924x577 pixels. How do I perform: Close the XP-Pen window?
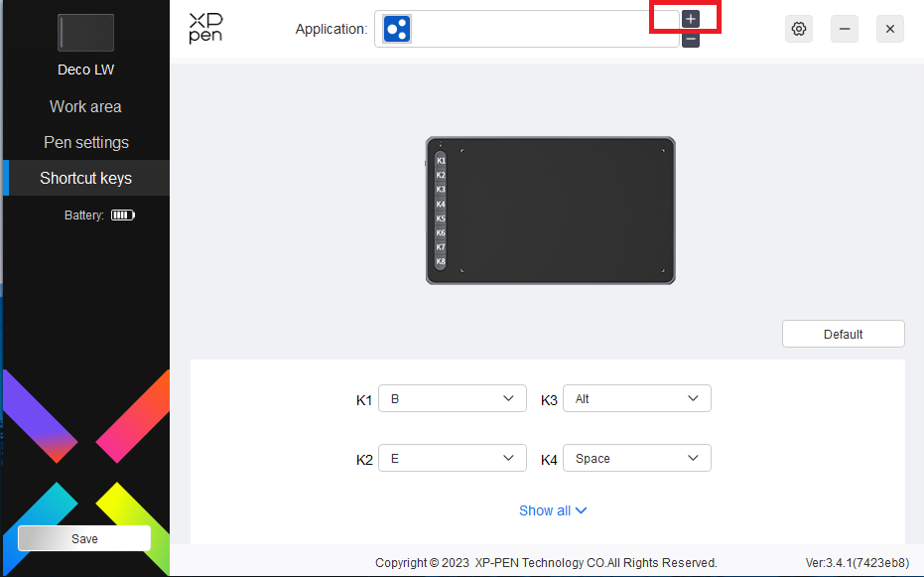tap(890, 29)
